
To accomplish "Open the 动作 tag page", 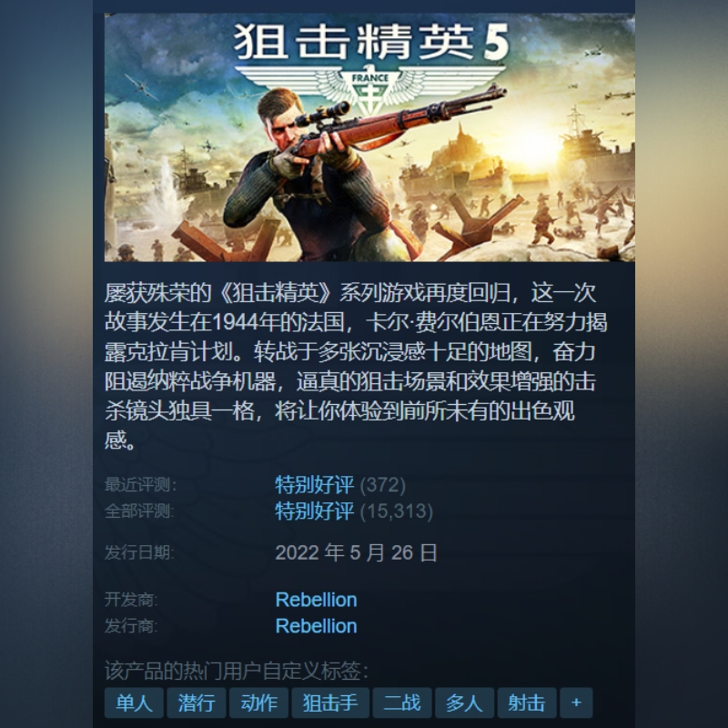I will click(258, 703).
